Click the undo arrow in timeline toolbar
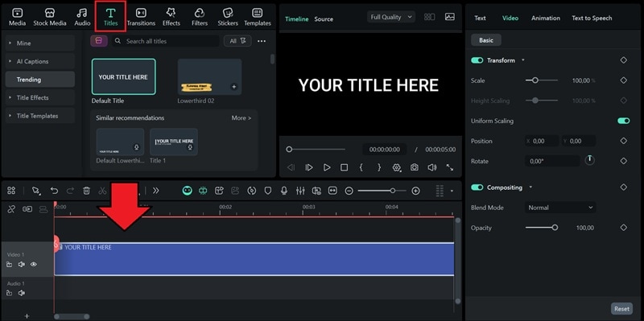This screenshot has width=644, height=321. pos(54,191)
